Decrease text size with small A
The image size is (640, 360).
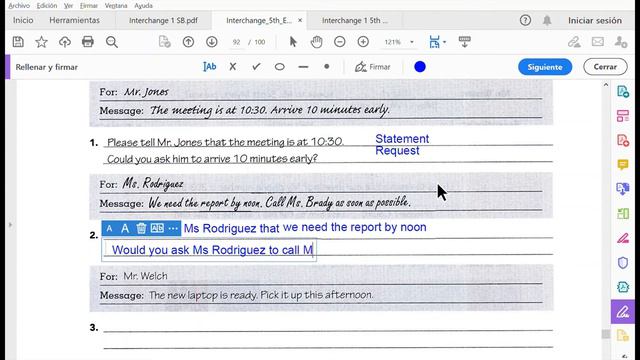click(x=109, y=229)
